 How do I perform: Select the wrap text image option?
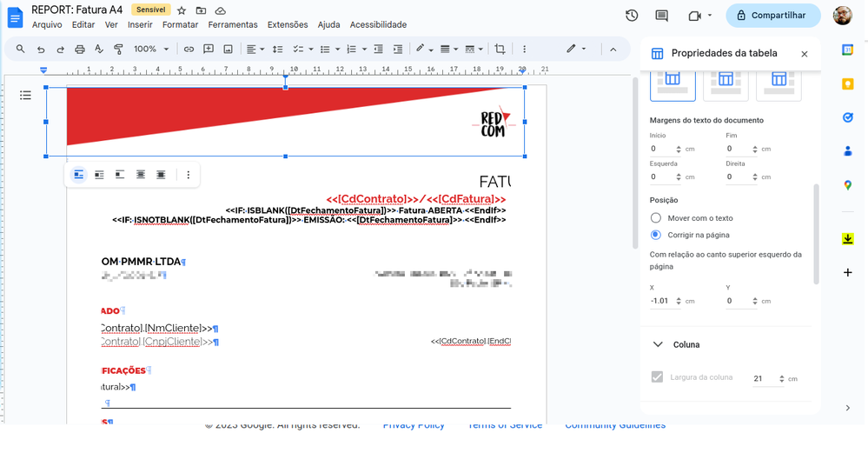[99, 175]
